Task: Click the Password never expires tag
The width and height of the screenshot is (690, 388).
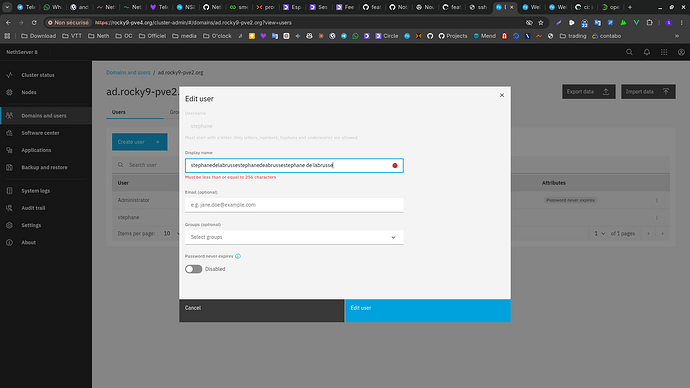Action: pyautogui.click(x=570, y=200)
